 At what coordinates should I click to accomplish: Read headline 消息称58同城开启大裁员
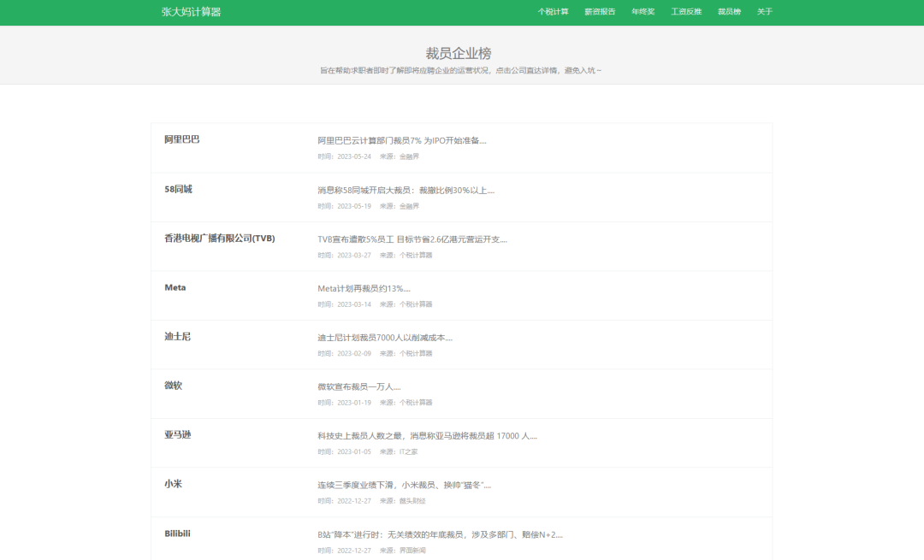(406, 190)
